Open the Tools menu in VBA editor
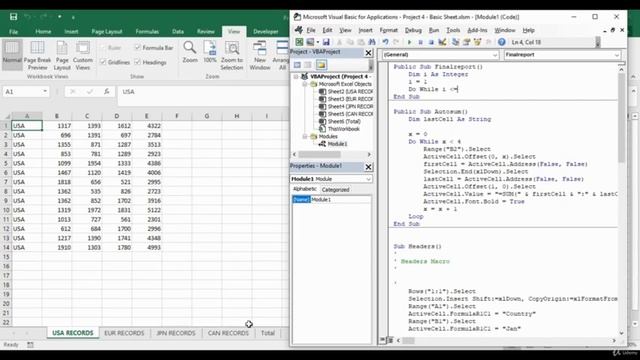 (453, 30)
